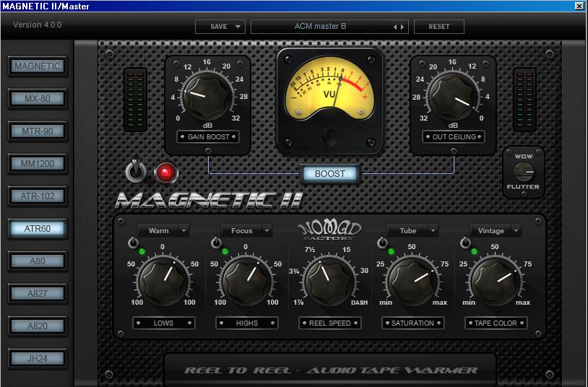Click the green LED in HIGHS section

225,251
